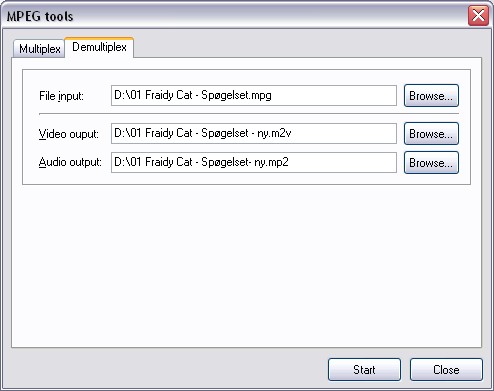Switch to the Multiplex tab
The image size is (494, 391).
coord(39,49)
